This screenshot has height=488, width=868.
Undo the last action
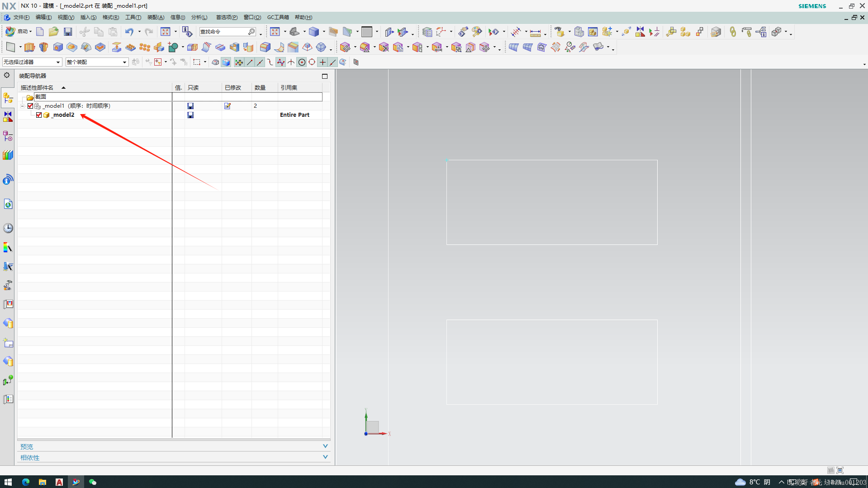click(x=129, y=32)
